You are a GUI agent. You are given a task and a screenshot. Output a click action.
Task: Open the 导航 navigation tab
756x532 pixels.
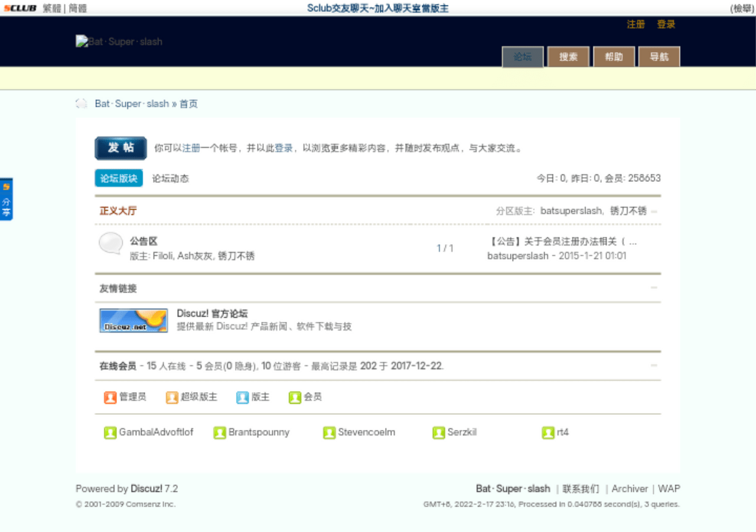(659, 57)
